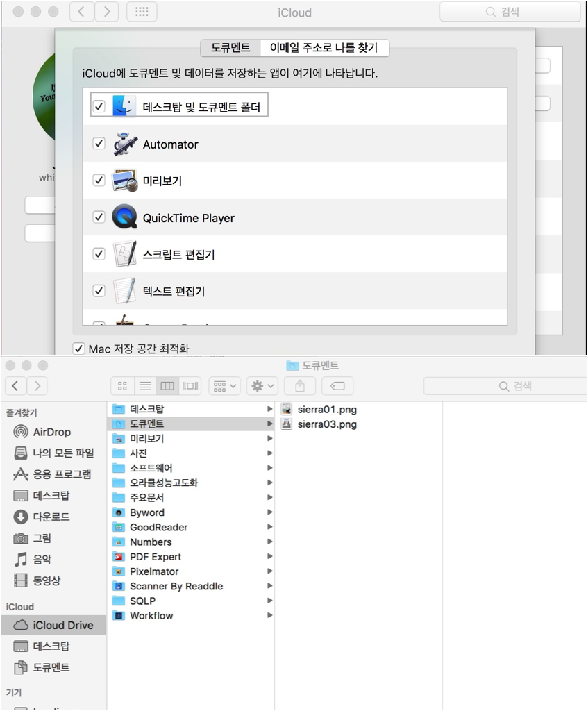Click the 스크립트 편집기 app icon
The width and height of the screenshot is (588, 711).
(125, 254)
